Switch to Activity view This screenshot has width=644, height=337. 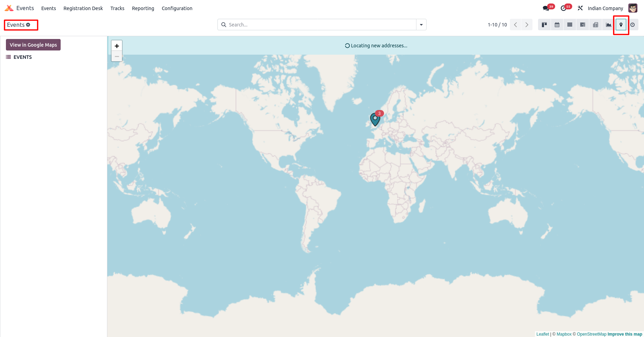click(632, 25)
